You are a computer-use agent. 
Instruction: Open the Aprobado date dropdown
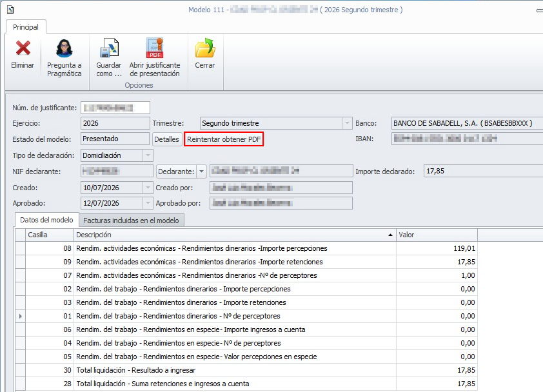[148, 203]
